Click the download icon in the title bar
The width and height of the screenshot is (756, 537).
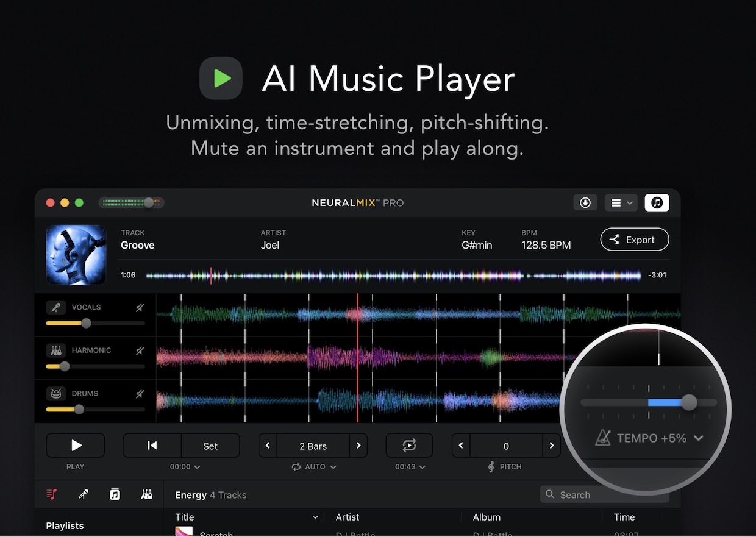585,202
